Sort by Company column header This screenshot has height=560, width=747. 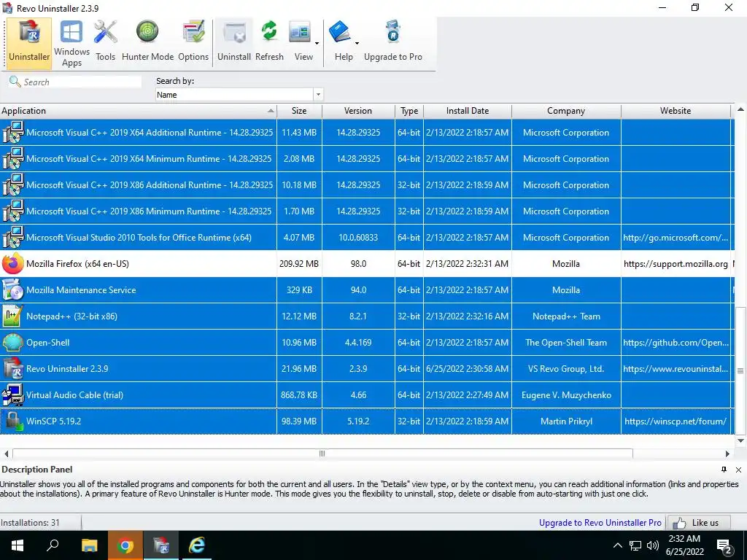566,111
